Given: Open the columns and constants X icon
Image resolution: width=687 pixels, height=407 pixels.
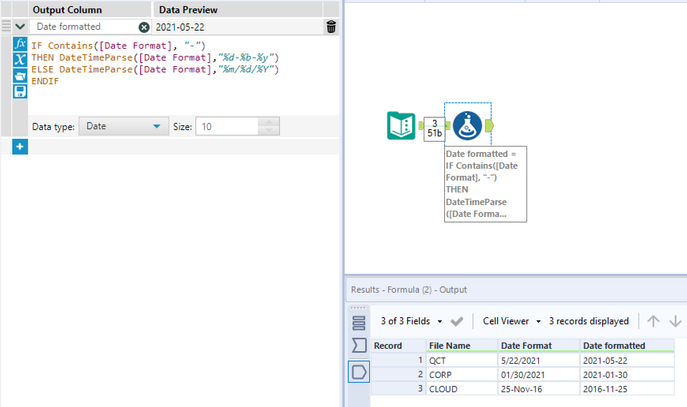Looking at the screenshot, I should [x=20, y=60].
